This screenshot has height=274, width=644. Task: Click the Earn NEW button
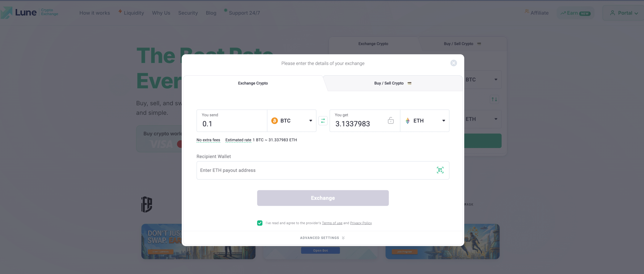tap(576, 13)
